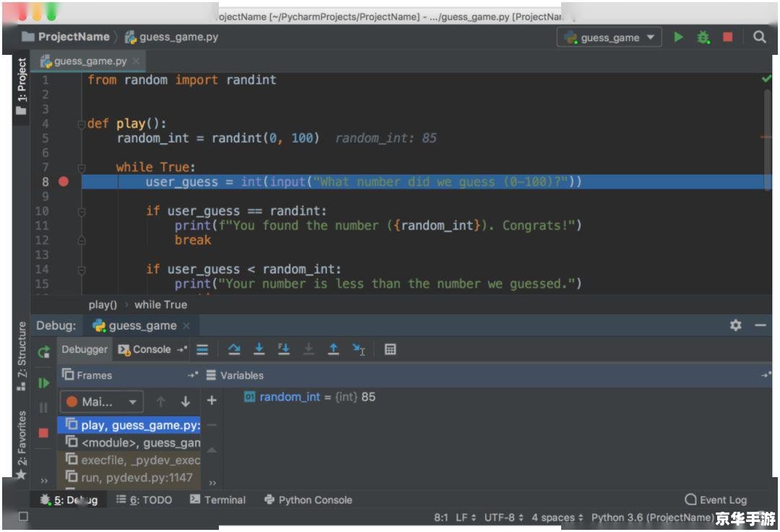Viewport: 780px width, 532px height.
Task: Go to previous frame with up arrow
Action: pos(160,401)
